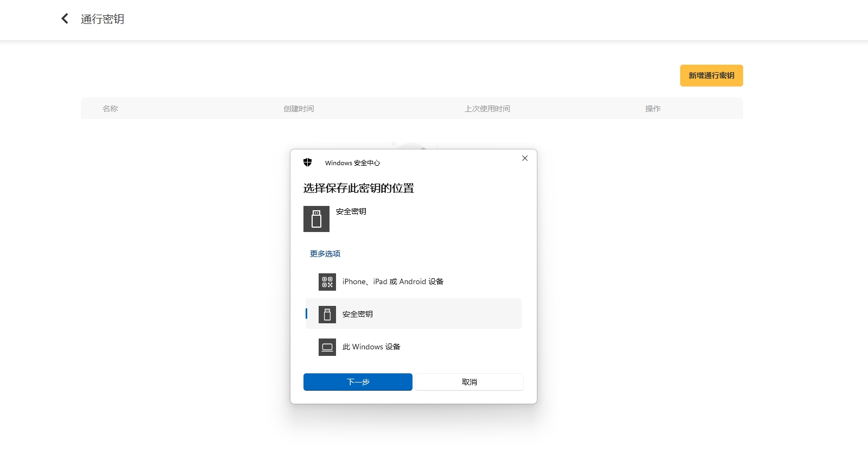Screen dimensions: 868x470
Task: Select the highlighted 安全密钥 list option
Action: (x=413, y=314)
